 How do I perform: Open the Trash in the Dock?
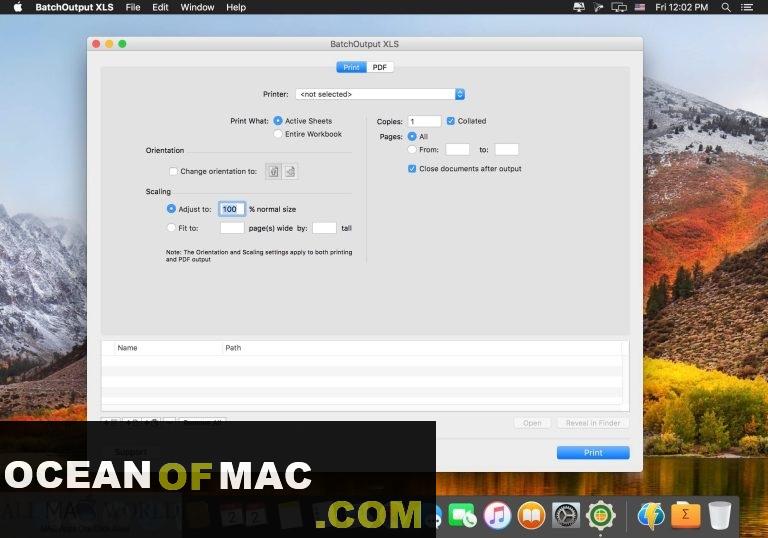(x=720, y=515)
